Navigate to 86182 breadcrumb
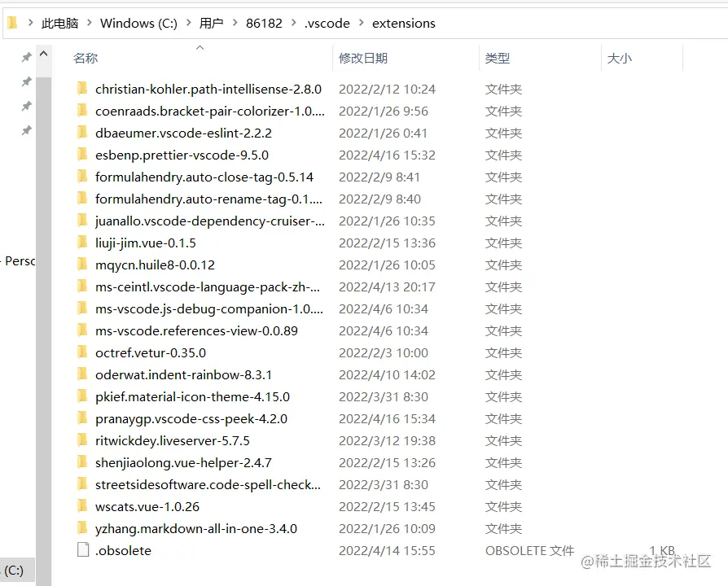Image resolution: width=728 pixels, height=586 pixels. point(264,23)
